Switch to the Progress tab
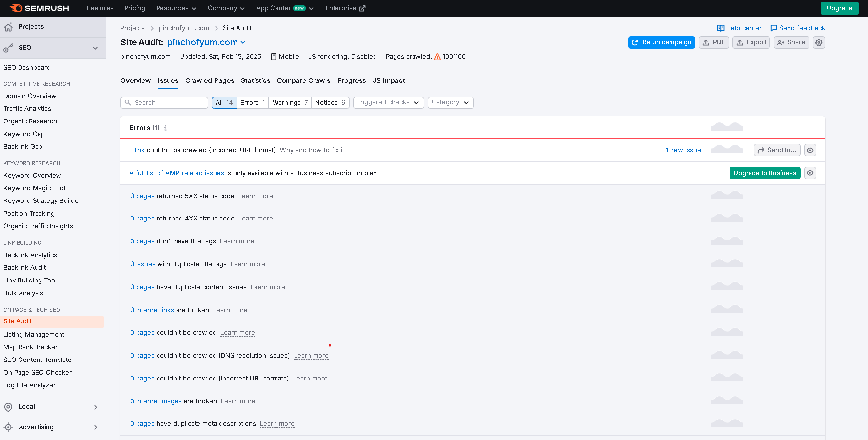Image resolution: width=868 pixels, height=440 pixels. [352, 81]
